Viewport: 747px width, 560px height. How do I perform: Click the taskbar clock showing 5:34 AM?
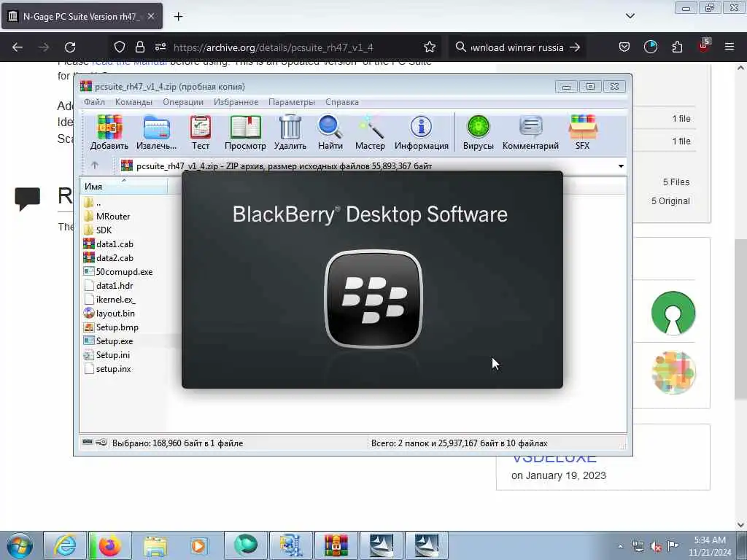[709, 545]
